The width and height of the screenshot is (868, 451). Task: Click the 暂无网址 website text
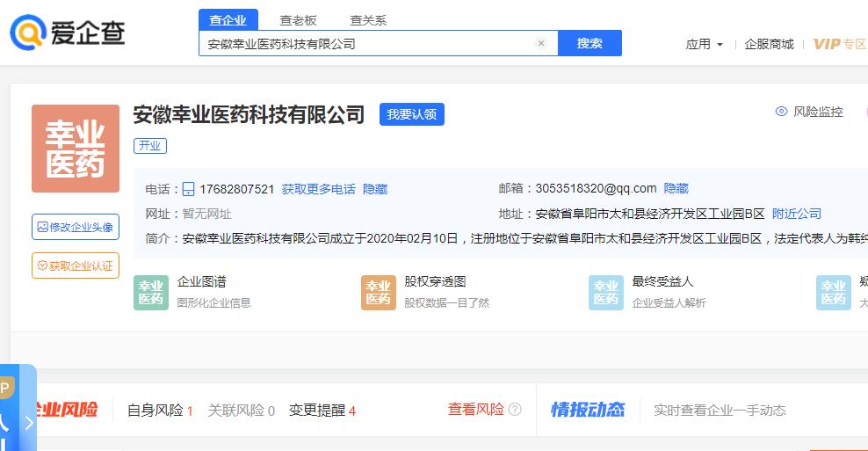[207, 214]
